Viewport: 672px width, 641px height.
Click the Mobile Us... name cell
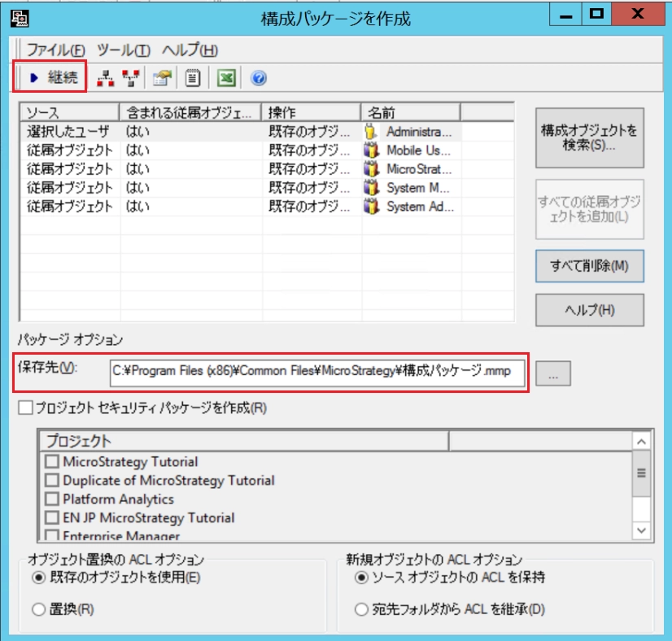point(418,150)
